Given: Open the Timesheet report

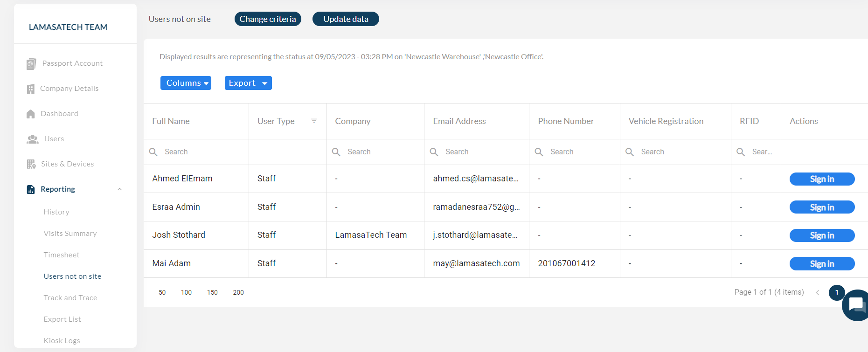Looking at the screenshot, I should [x=62, y=255].
